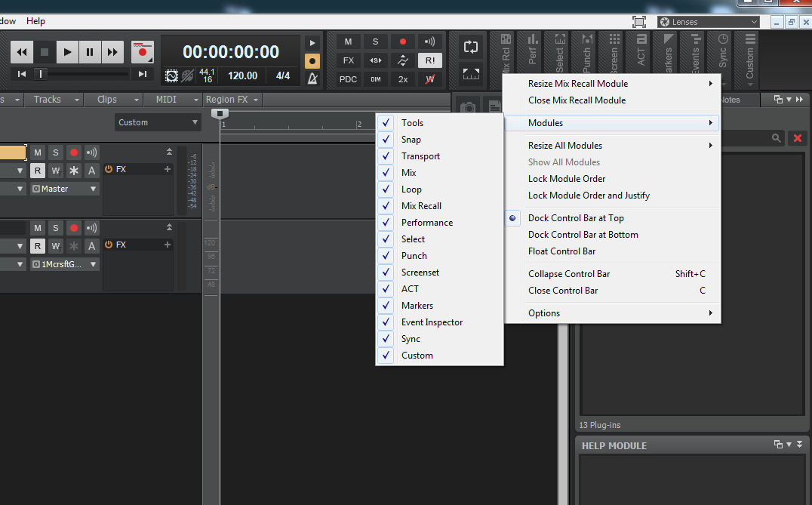Viewport: 812px width, 505px height.
Task: Enable input echo on second track
Action: pyautogui.click(x=91, y=228)
